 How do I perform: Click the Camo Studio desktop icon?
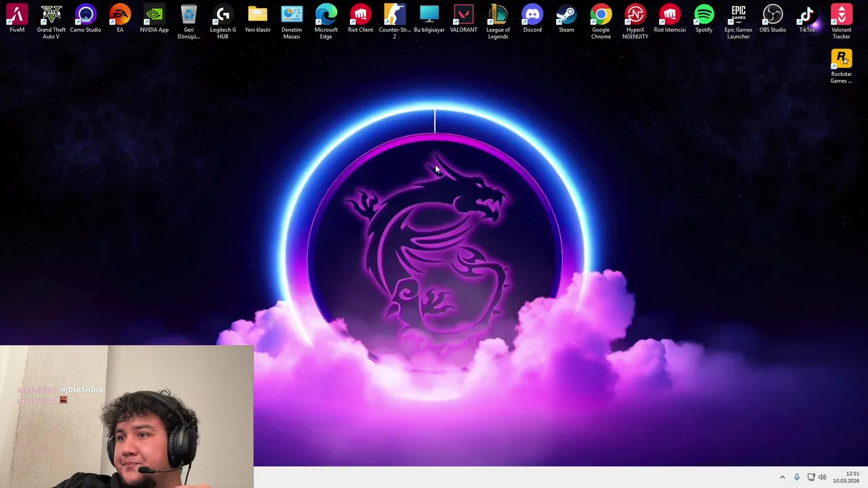[x=85, y=19]
